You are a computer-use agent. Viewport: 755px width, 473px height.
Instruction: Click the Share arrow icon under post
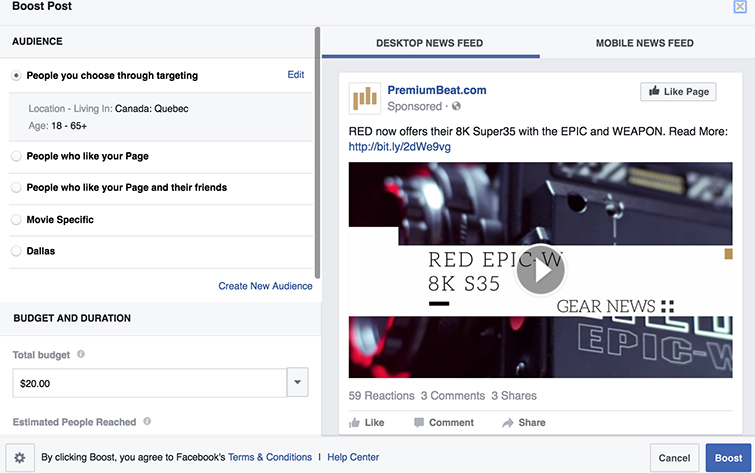[x=508, y=423]
